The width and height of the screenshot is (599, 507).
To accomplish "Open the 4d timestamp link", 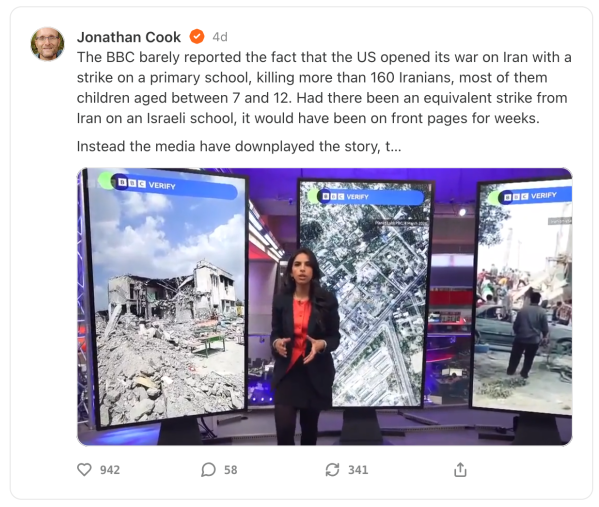I will tap(220, 37).
